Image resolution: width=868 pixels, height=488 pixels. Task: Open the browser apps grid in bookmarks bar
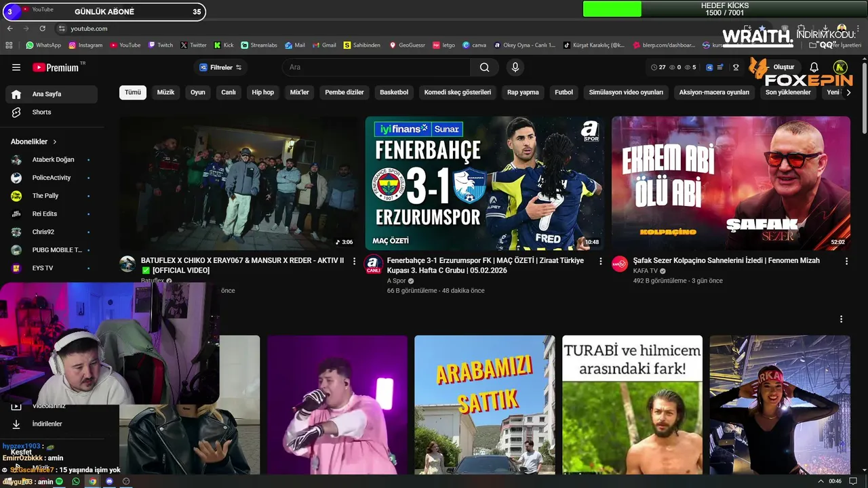(x=9, y=45)
